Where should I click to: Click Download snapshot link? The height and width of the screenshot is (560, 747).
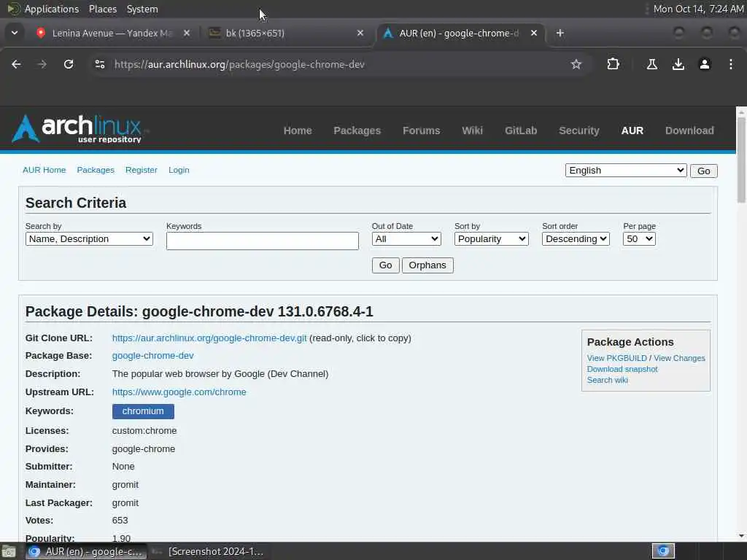pos(622,369)
